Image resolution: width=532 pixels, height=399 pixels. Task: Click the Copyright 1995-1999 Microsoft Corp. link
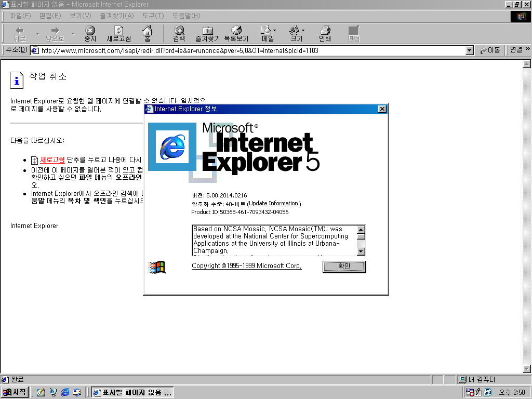247,265
